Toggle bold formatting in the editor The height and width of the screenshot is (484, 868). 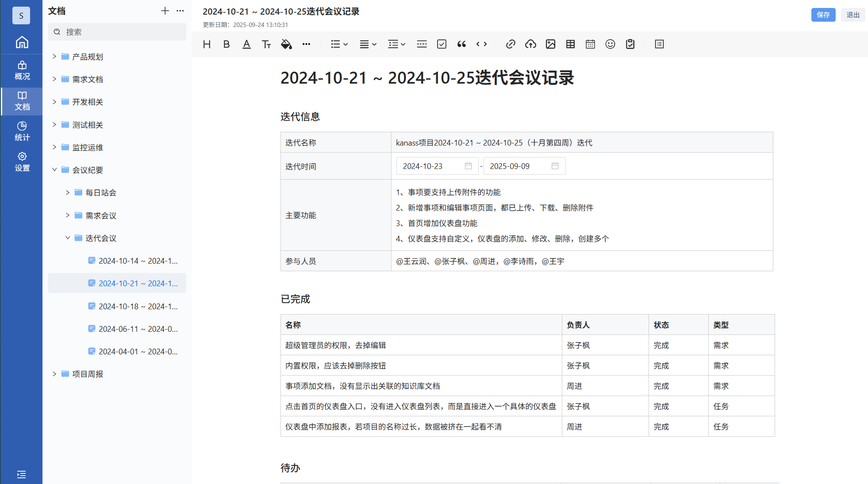[x=226, y=44]
